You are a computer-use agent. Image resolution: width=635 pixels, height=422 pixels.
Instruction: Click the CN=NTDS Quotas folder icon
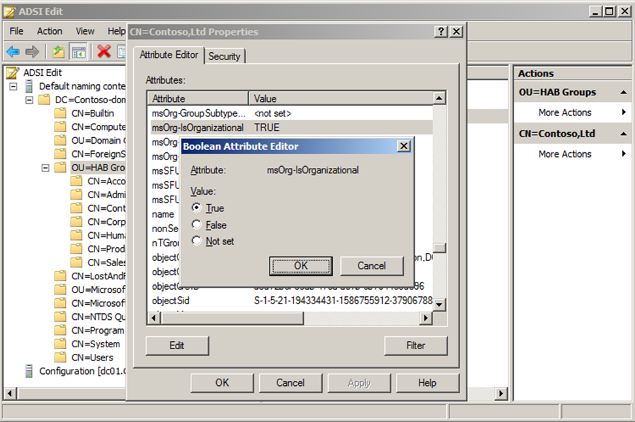pyautogui.click(x=60, y=316)
